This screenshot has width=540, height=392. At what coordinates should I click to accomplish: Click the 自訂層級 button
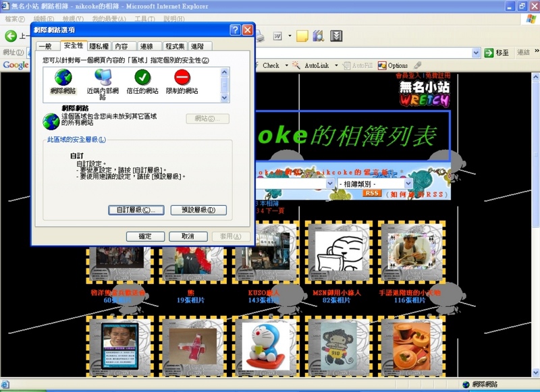(136, 210)
